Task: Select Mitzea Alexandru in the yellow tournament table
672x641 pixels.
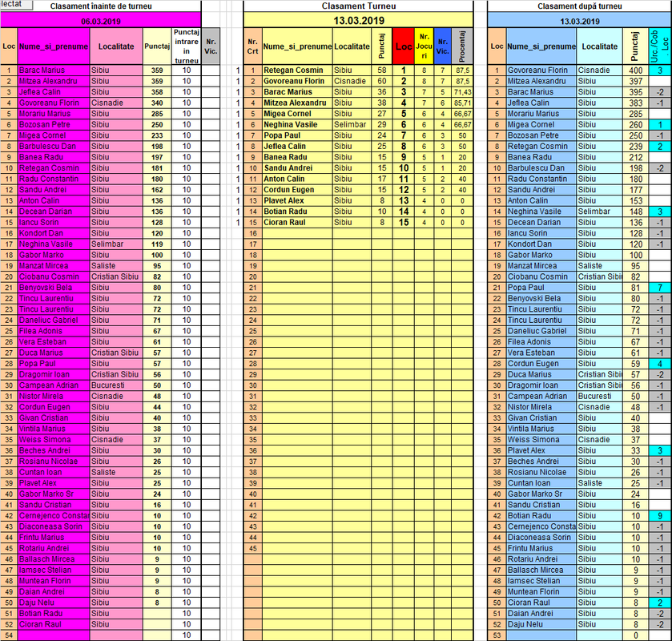Action: tap(297, 103)
